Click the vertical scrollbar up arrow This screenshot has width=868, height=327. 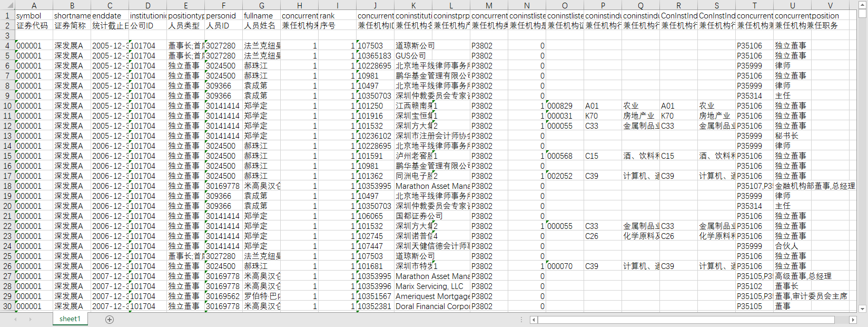pos(862,5)
